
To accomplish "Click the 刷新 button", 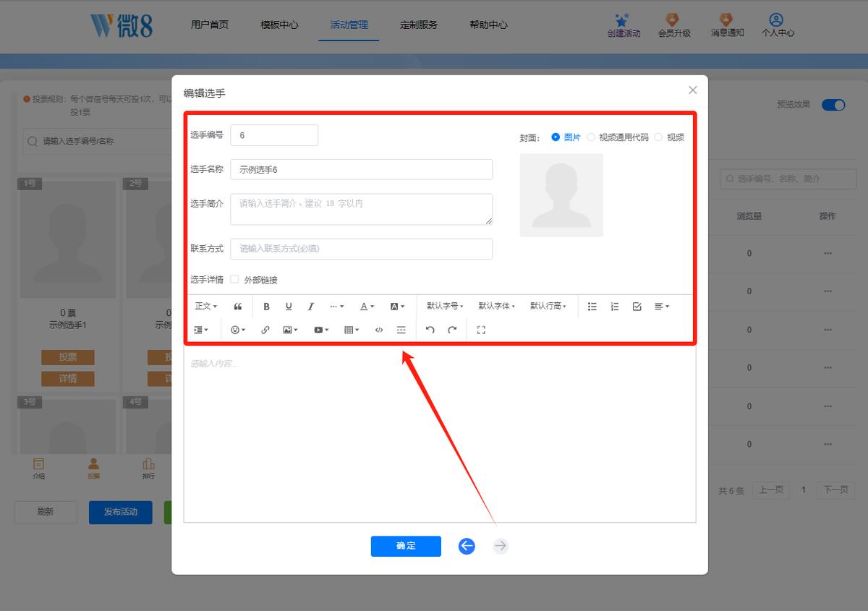I will coord(45,512).
